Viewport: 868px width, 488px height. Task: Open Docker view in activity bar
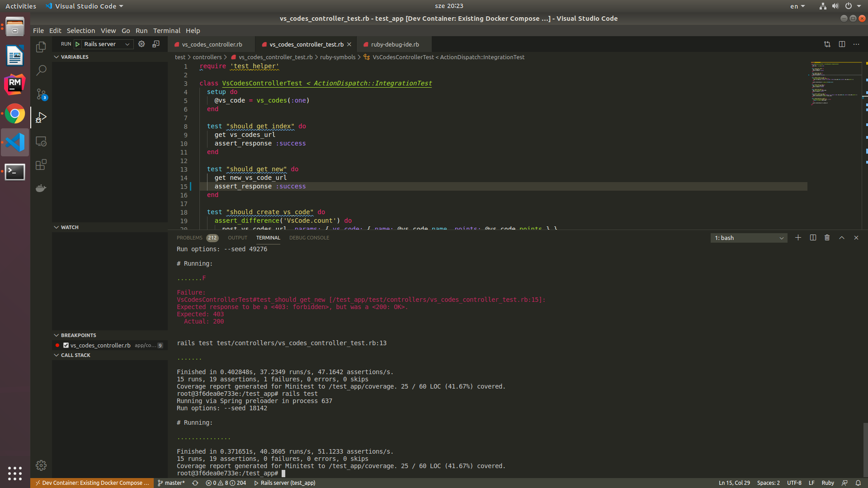pyautogui.click(x=41, y=188)
